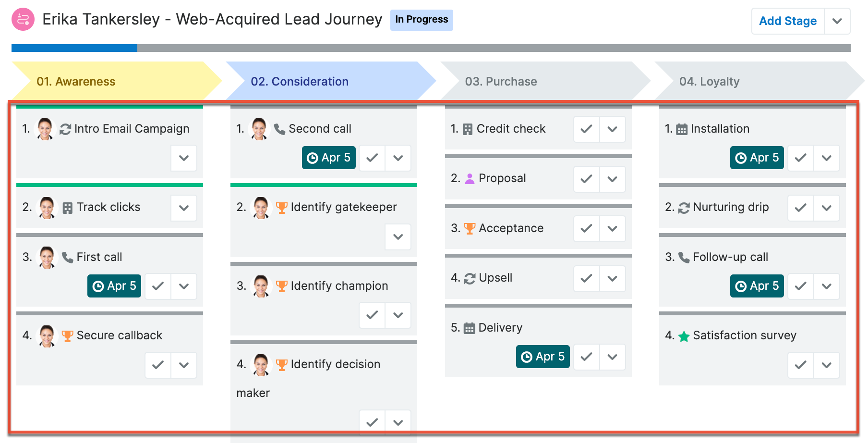This screenshot has height=446, width=868.
Task: Select the 02. Consideration stage
Action: (331, 81)
